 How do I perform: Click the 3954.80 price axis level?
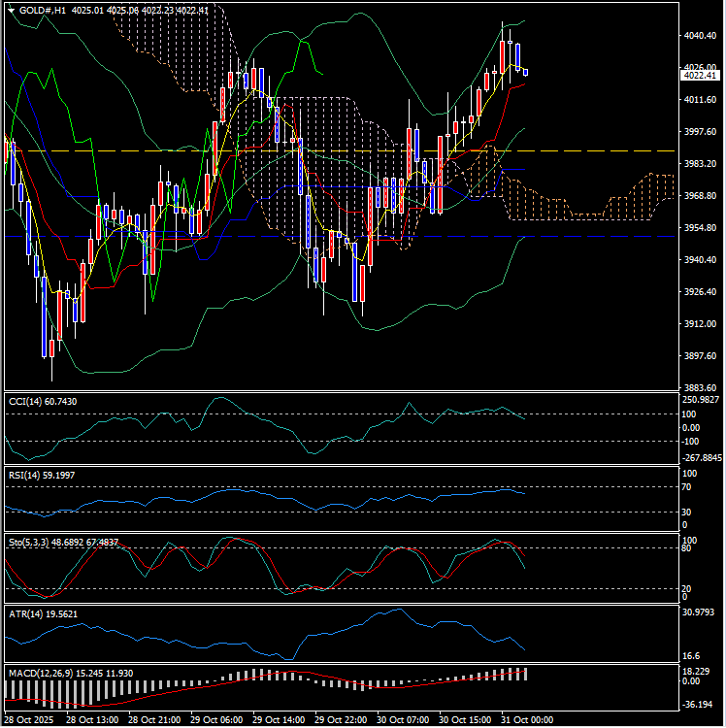pyautogui.click(x=699, y=228)
